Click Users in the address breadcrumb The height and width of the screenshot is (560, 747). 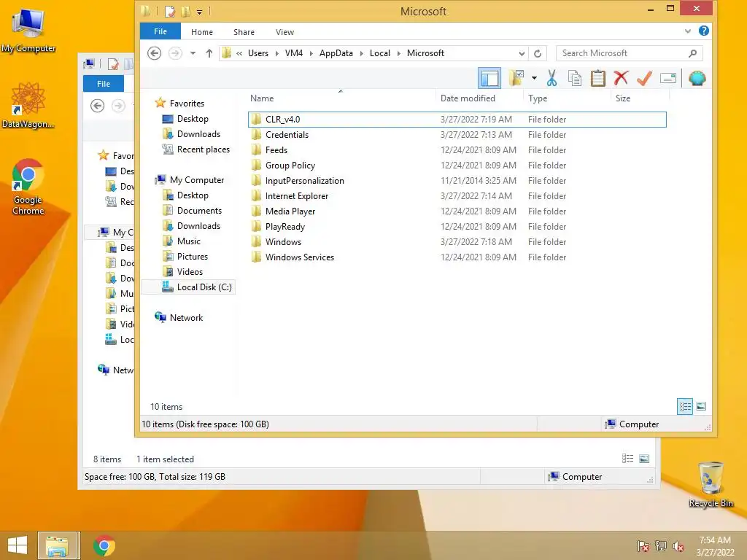[258, 53]
